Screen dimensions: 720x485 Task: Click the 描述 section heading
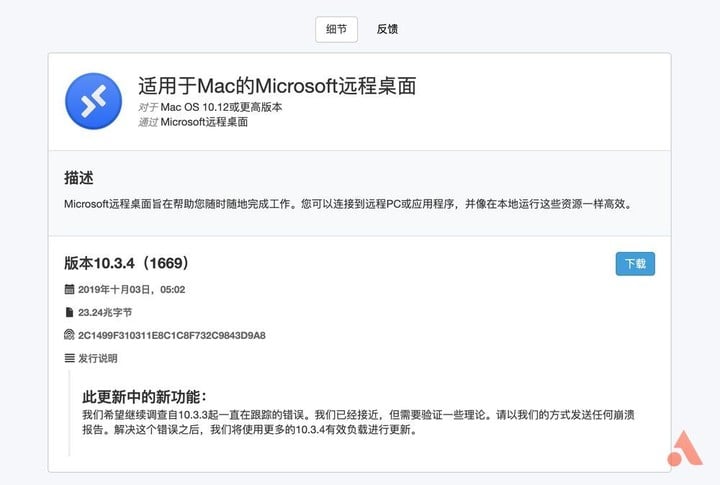point(78,178)
